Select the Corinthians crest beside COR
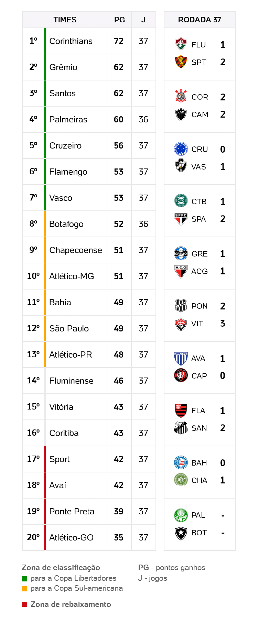Viewport: 258px width, 644px height. [181, 97]
